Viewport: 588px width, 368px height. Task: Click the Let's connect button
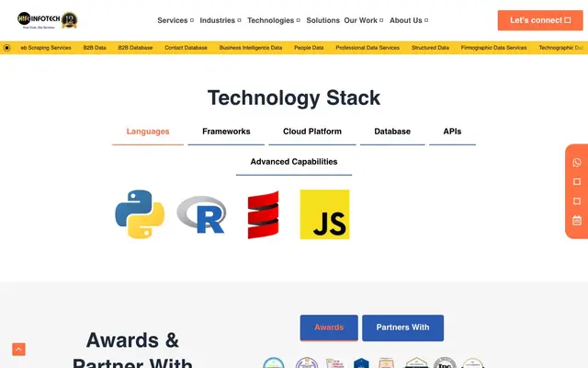(540, 20)
